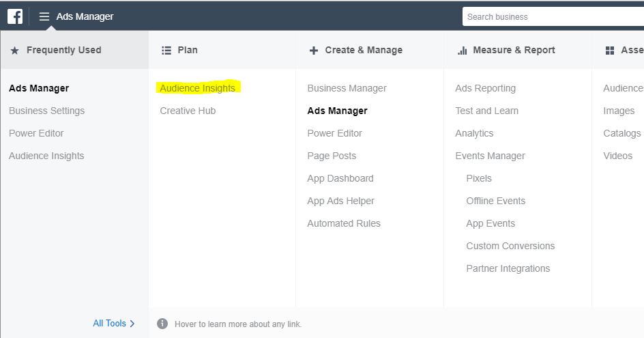The width and height of the screenshot is (644, 338).
Task: Open Power Editor under Frequently Used
Action: coord(36,133)
